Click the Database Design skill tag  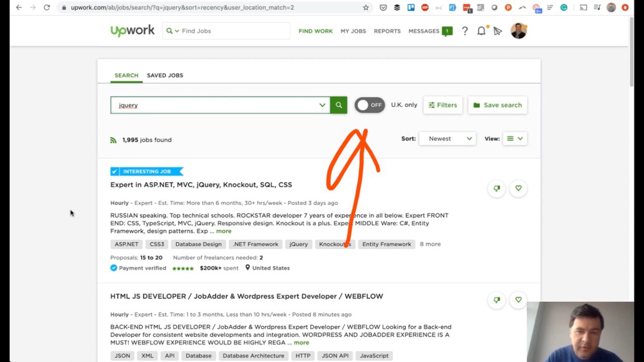point(198,244)
